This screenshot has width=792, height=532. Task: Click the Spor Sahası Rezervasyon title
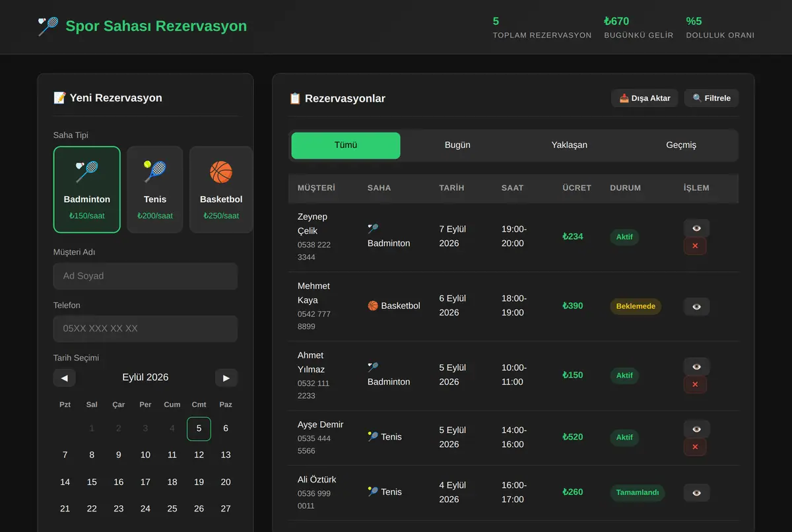(156, 26)
